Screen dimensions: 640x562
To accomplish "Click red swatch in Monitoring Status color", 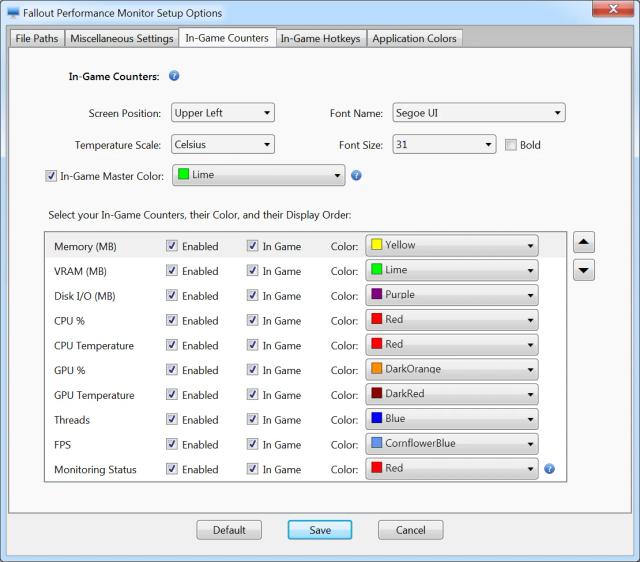I will tap(376, 467).
